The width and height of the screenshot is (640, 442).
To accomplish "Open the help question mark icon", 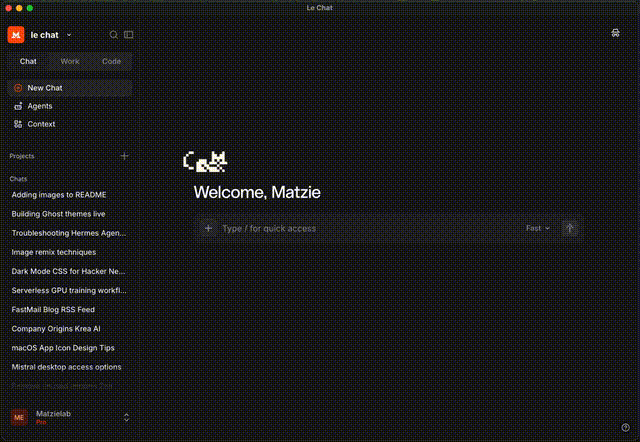I will tap(625, 427).
